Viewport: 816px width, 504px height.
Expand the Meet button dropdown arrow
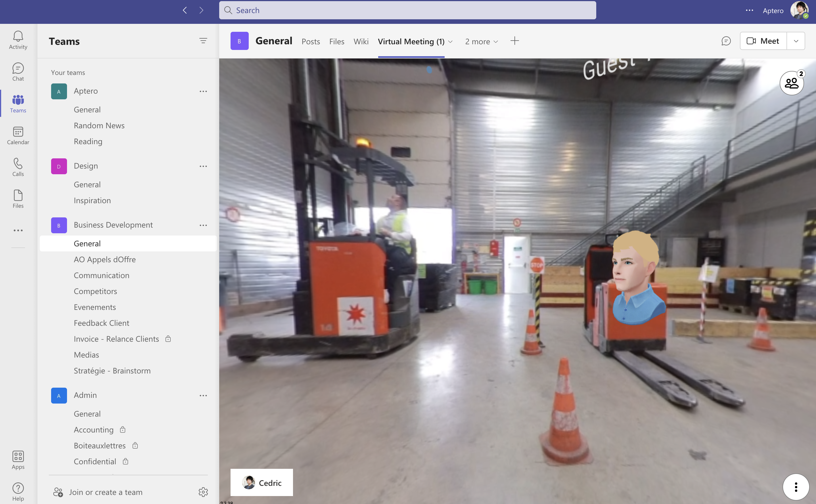pos(796,41)
